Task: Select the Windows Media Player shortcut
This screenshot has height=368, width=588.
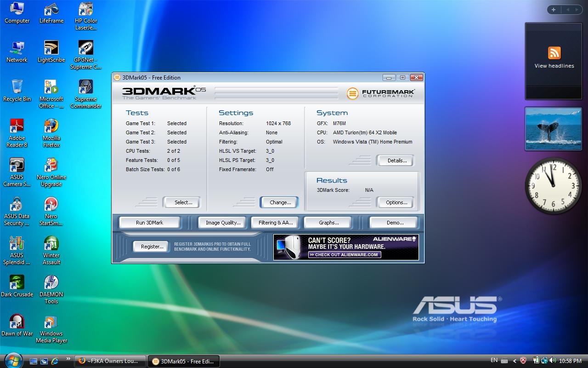Action: [51, 329]
